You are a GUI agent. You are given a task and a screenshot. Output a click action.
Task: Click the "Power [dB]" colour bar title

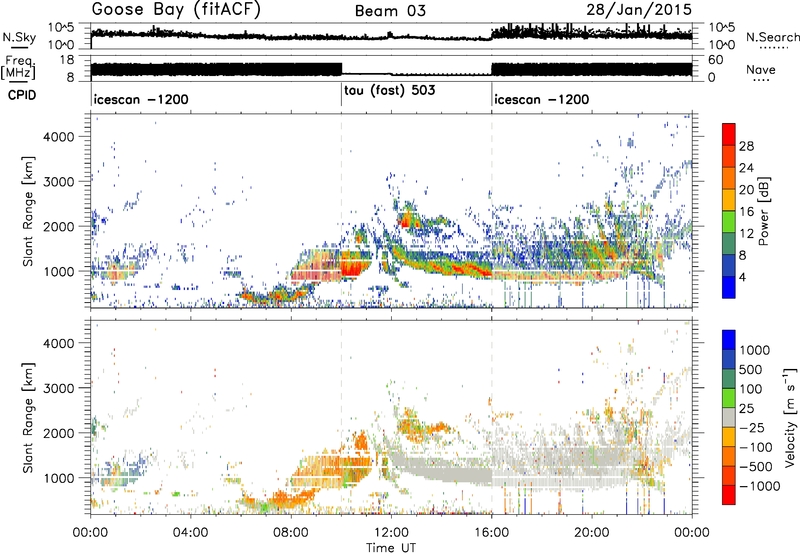point(763,211)
